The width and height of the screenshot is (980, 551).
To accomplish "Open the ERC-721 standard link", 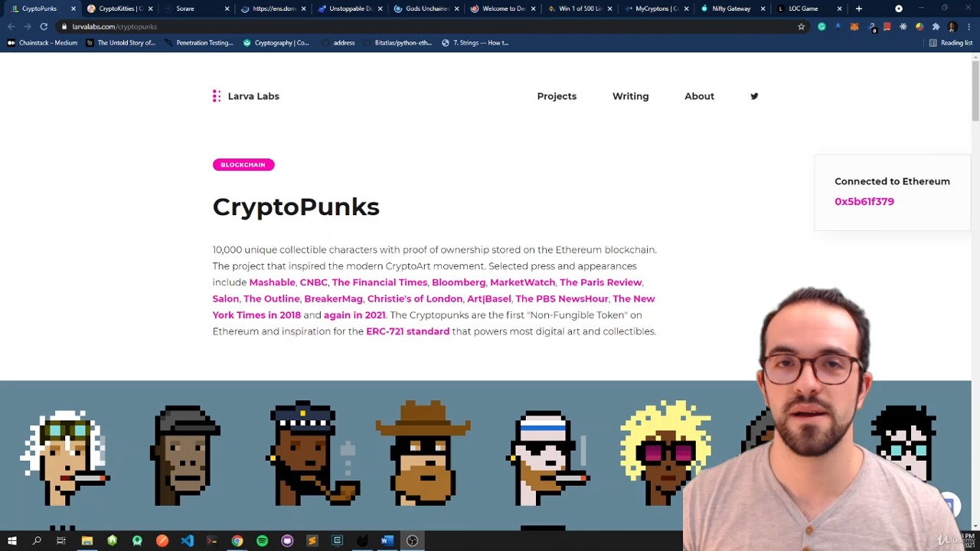I will tap(407, 331).
